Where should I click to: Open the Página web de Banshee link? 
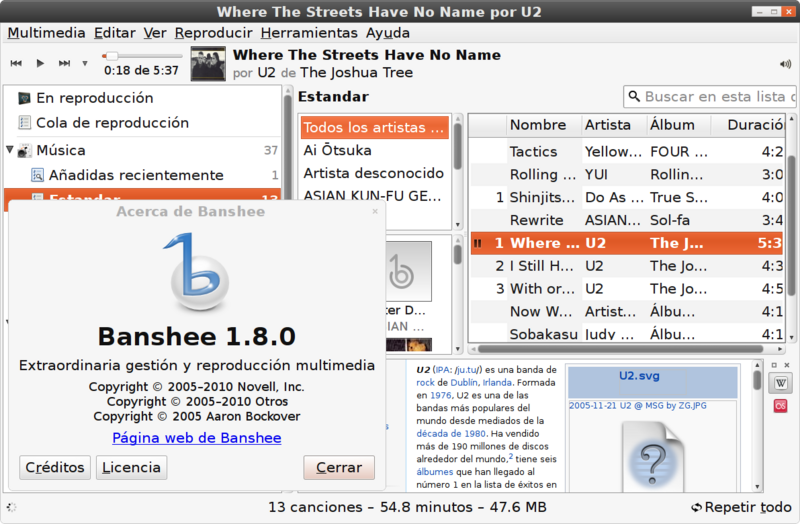pos(196,438)
